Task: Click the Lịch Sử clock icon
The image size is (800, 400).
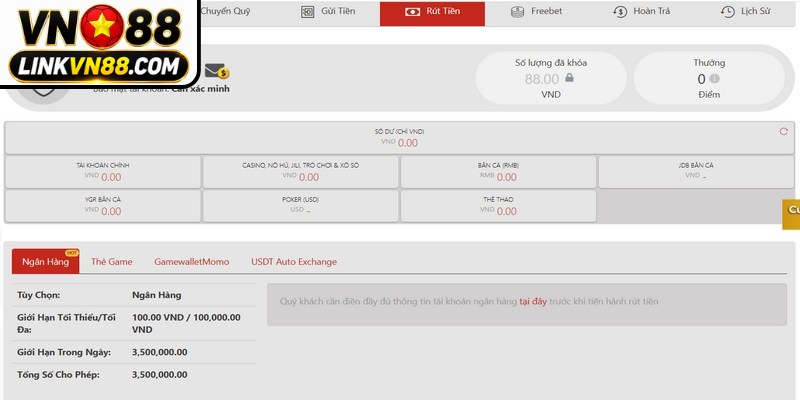Action: click(728, 12)
